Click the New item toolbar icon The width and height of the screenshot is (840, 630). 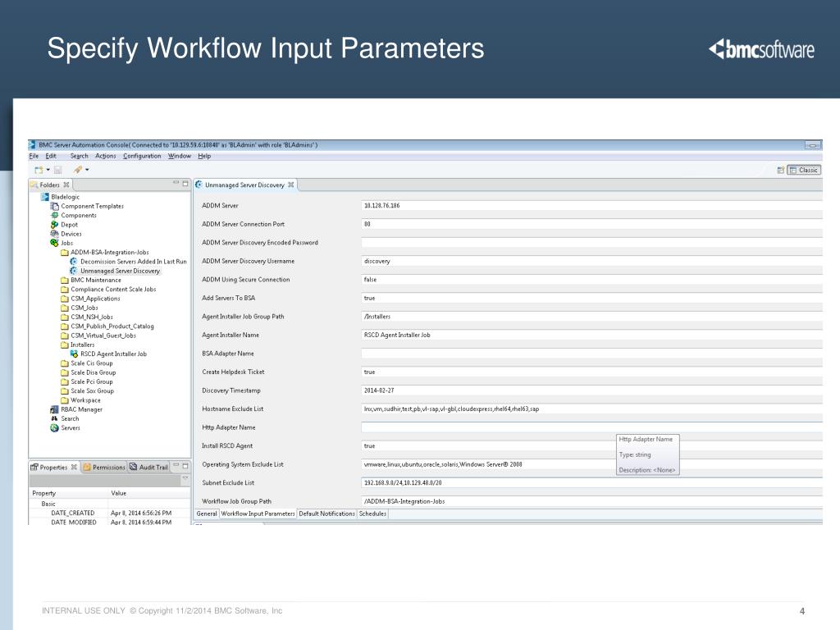click(x=39, y=170)
